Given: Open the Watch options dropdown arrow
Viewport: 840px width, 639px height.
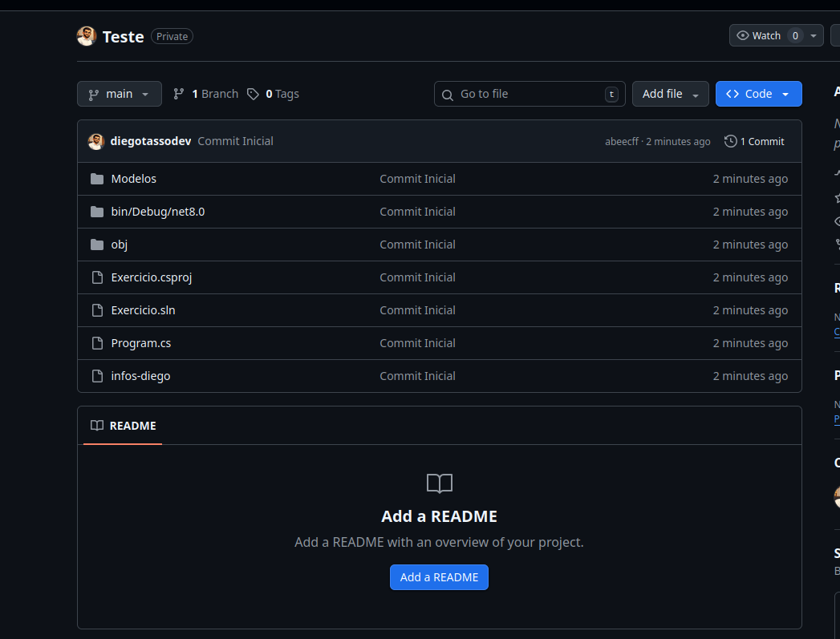Looking at the screenshot, I should [814, 35].
